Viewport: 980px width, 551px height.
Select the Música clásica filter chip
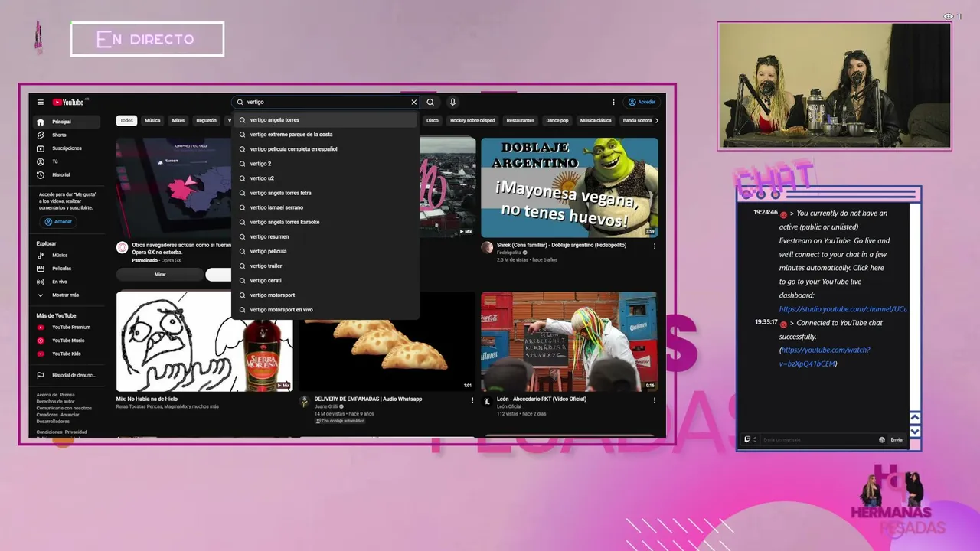pyautogui.click(x=596, y=120)
